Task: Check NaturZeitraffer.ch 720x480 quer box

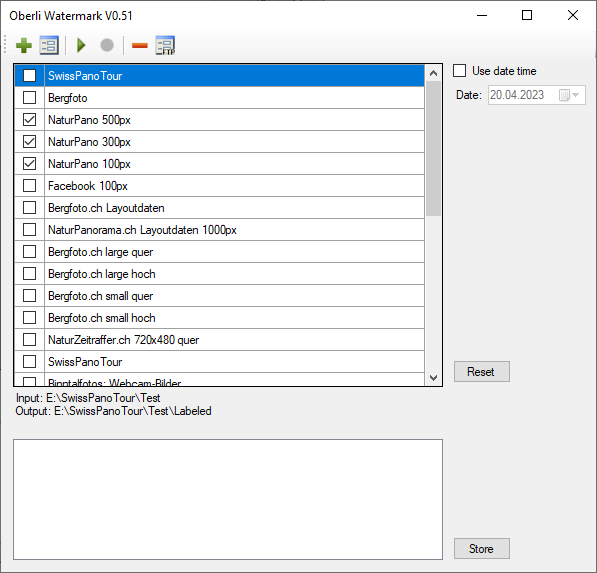Action: [x=29, y=340]
